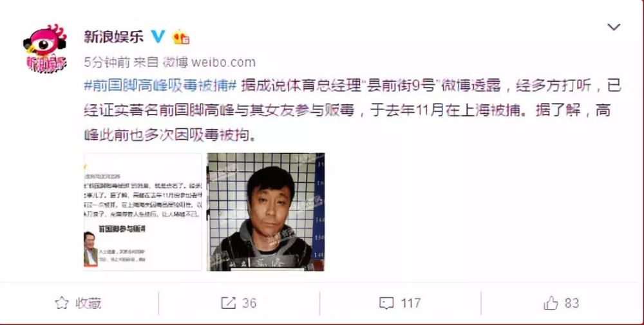Expand the post options chevron

614,28
